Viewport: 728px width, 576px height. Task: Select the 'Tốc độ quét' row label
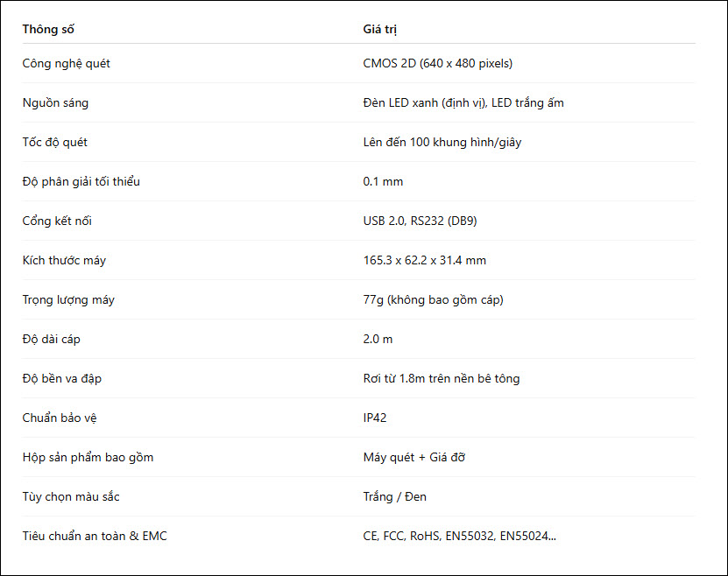tap(55, 143)
